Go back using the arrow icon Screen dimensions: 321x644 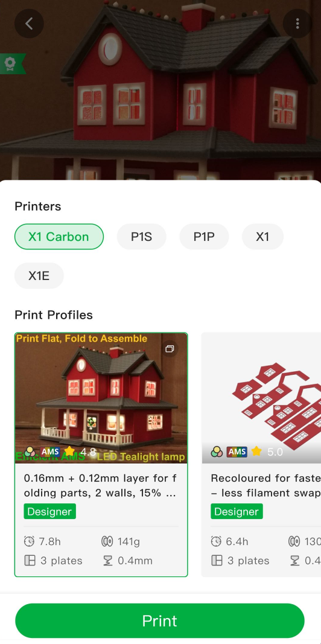pos(29,24)
